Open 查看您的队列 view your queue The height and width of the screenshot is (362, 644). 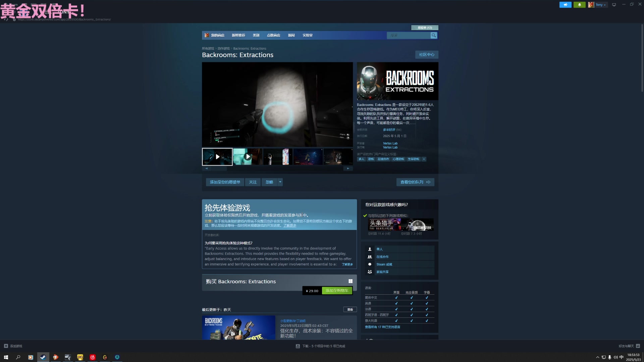(415, 182)
